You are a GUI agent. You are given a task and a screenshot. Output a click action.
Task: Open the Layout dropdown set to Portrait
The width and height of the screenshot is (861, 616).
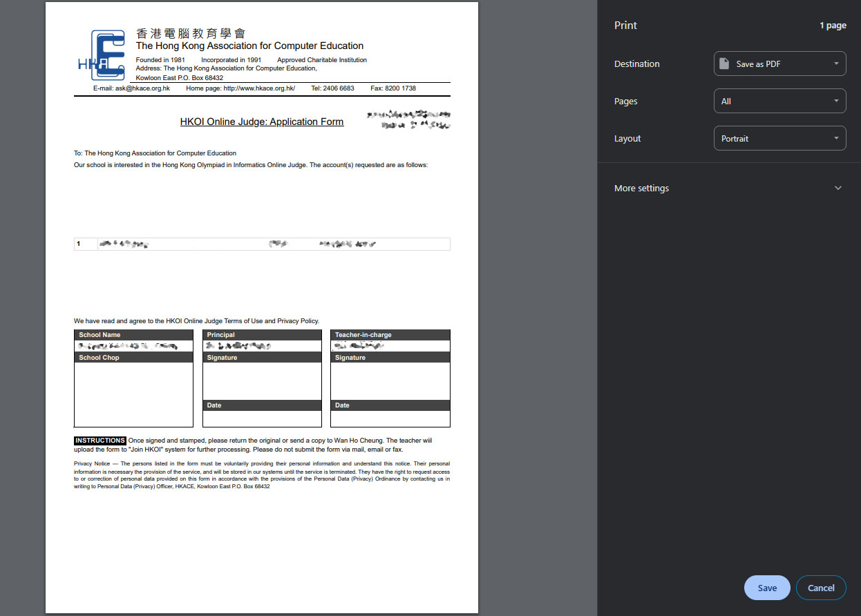point(779,138)
